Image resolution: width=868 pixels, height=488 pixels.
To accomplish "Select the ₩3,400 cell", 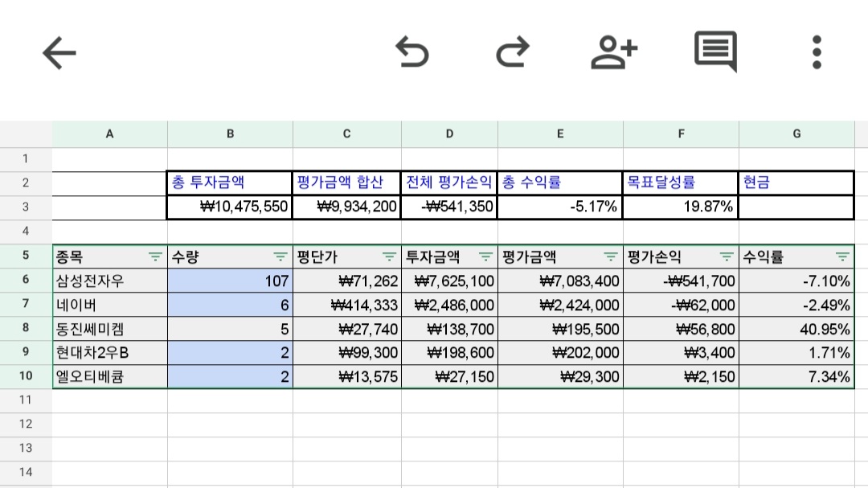I will 681,352.
